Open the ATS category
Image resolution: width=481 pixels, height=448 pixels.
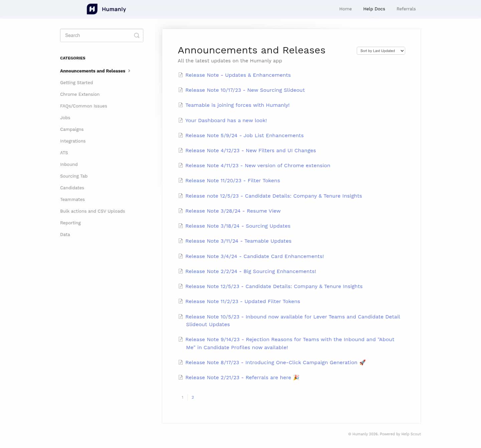(x=64, y=153)
